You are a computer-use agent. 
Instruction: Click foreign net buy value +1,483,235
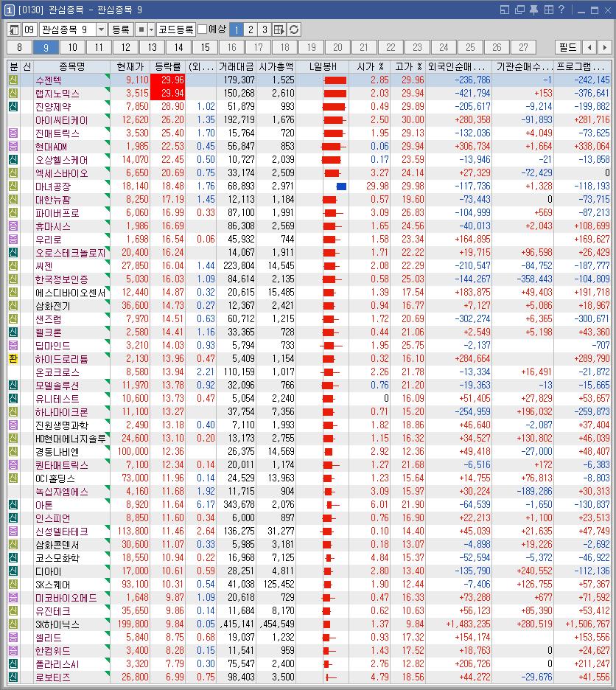pyautogui.click(x=468, y=624)
